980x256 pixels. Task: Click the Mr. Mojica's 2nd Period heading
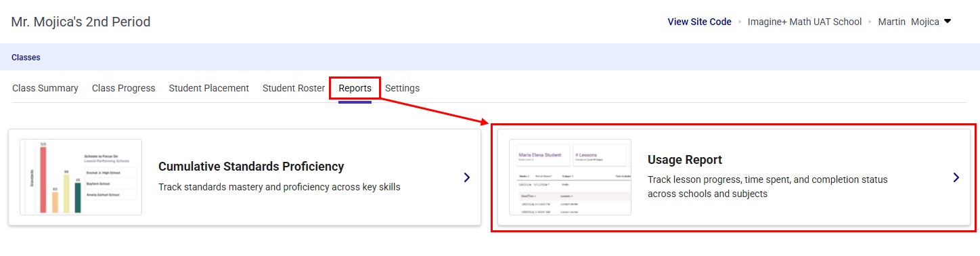coord(81,22)
